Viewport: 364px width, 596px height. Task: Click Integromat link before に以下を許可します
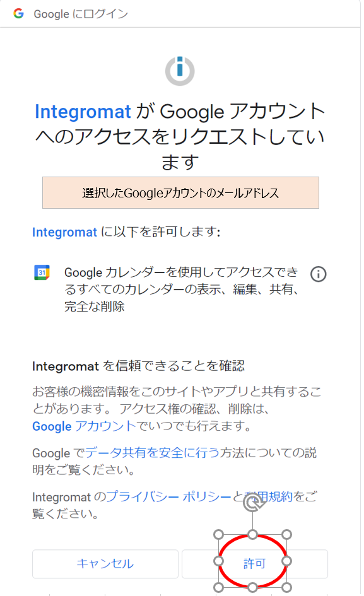click(64, 232)
